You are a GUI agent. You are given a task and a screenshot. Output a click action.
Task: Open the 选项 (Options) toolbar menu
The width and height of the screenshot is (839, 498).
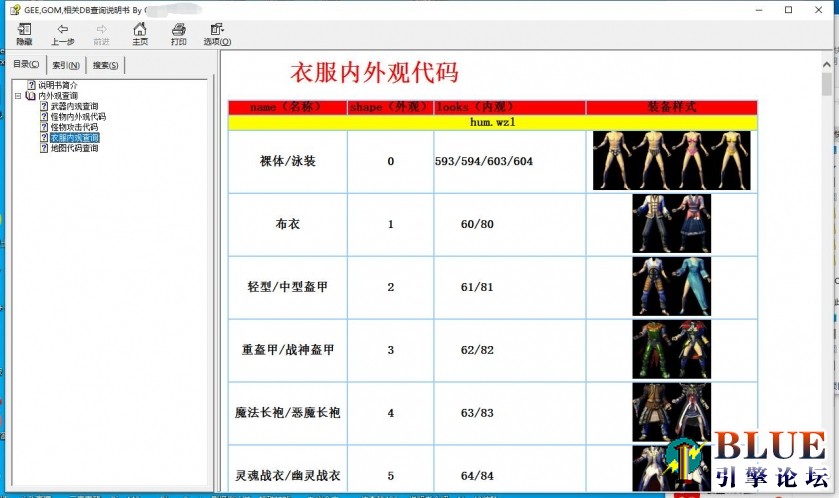tap(217, 30)
